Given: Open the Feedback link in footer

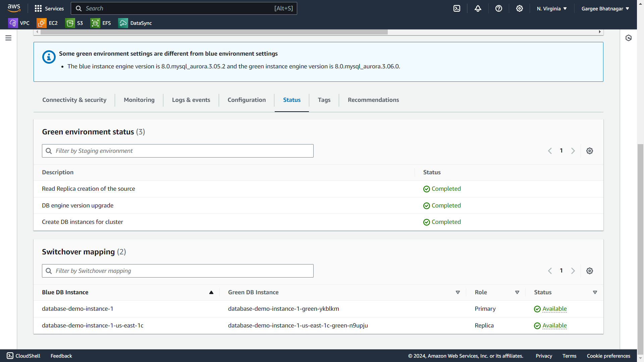Looking at the screenshot, I should pos(61,356).
